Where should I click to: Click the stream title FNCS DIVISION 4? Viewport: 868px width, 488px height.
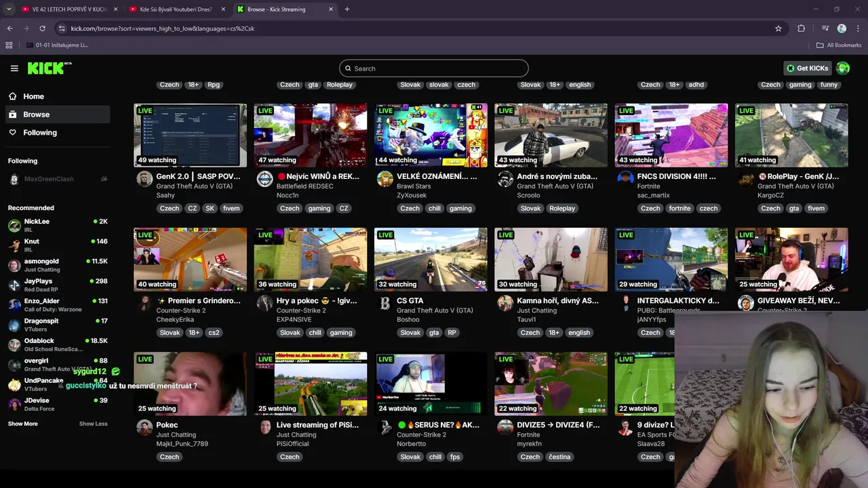point(677,176)
